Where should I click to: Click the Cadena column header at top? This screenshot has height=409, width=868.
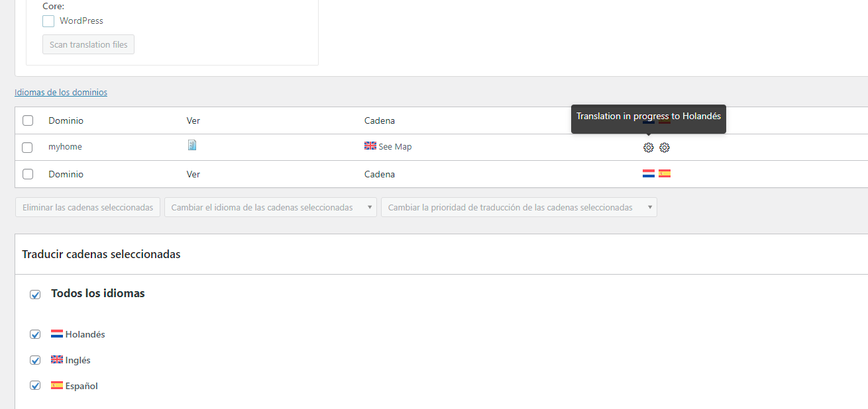click(380, 120)
